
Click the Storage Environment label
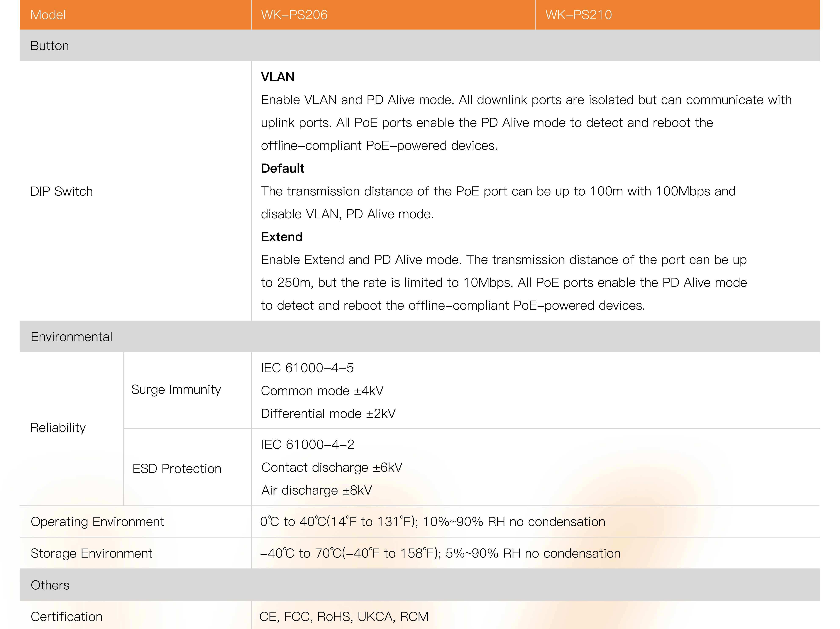pyautogui.click(x=91, y=553)
